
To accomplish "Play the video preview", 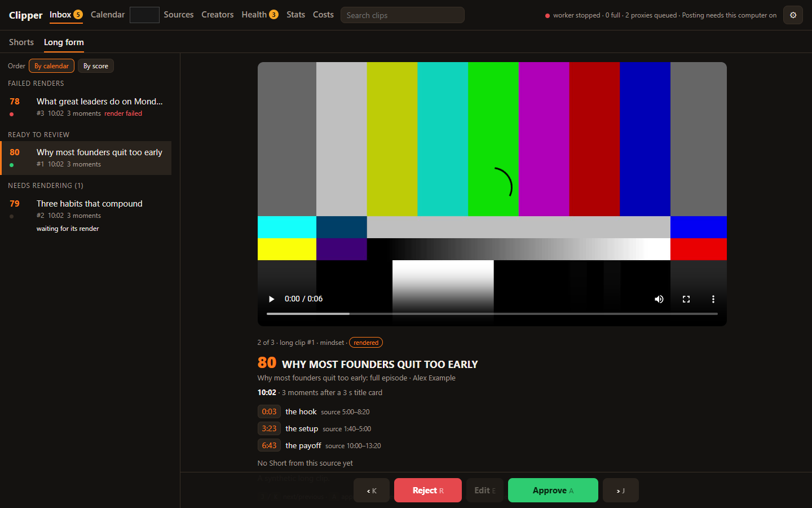I will pyautogui.click(x=271, y=299).
